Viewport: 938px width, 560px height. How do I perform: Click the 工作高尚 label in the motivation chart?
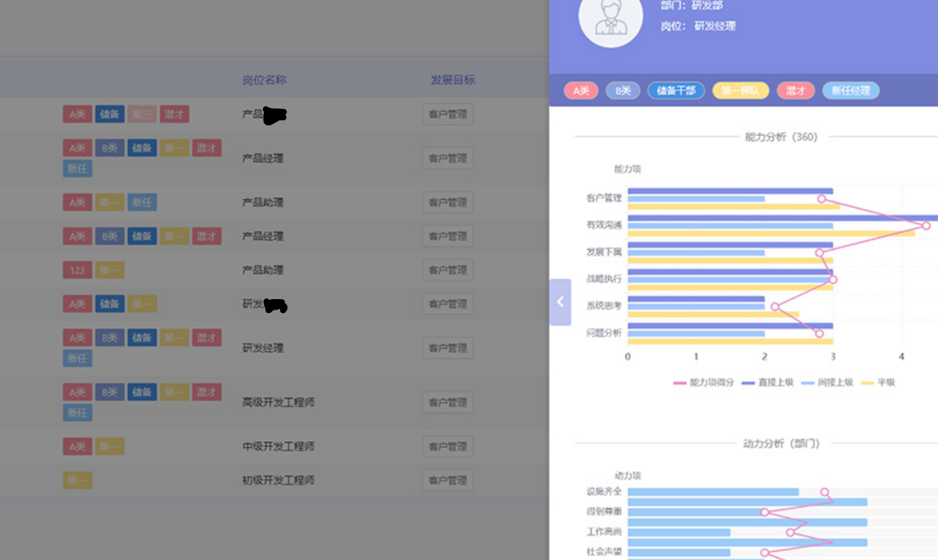(604, 532)
